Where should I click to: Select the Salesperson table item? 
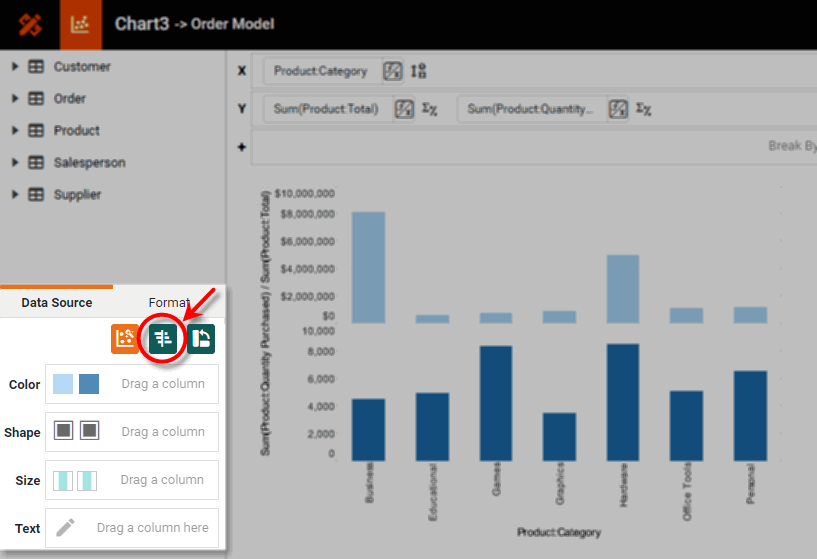[89, 163]
